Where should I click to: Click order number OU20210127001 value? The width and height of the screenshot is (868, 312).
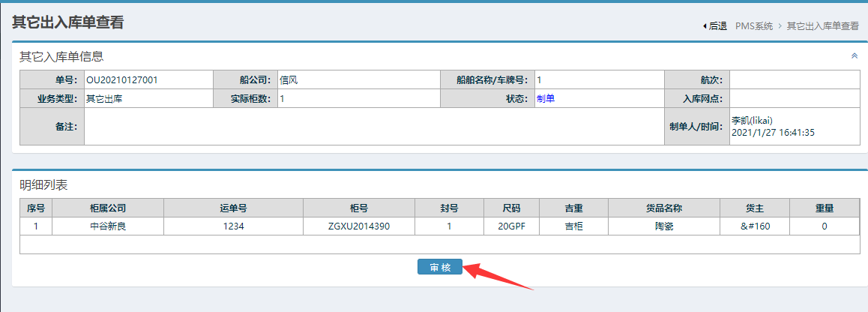click(121, 79)
